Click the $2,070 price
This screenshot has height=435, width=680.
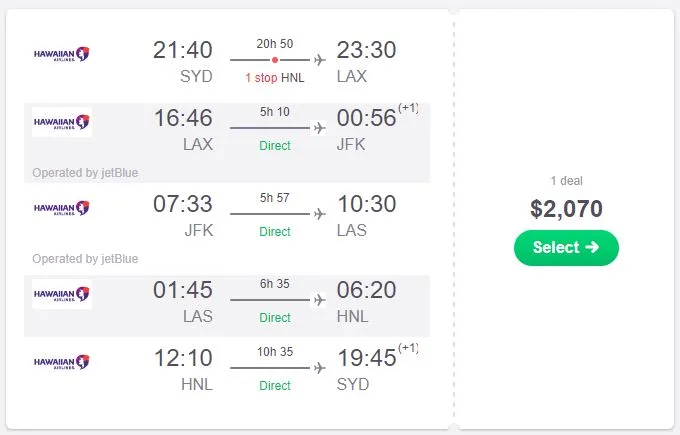[566, 209]
